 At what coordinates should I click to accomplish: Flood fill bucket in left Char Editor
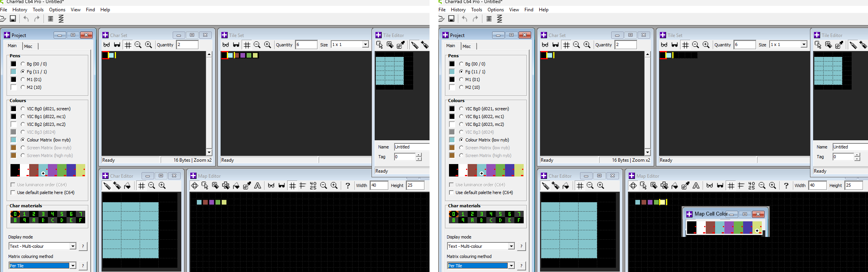click(x=127, y=185)
